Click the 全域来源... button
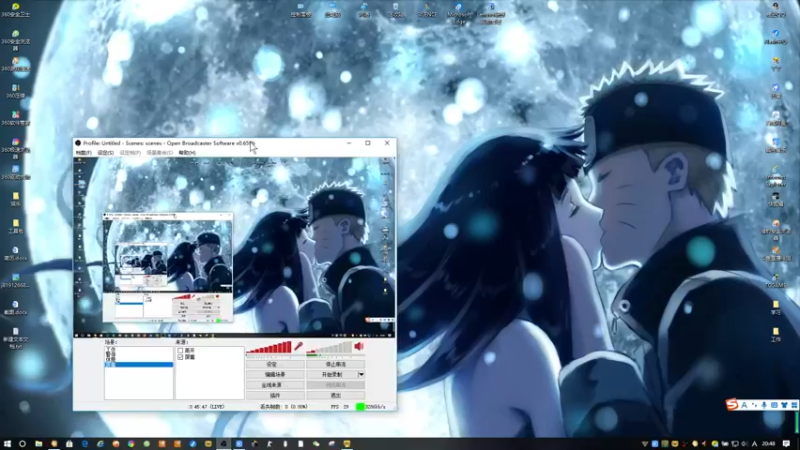The height and width of the screenshot is (450, 800). click(275, 385)
